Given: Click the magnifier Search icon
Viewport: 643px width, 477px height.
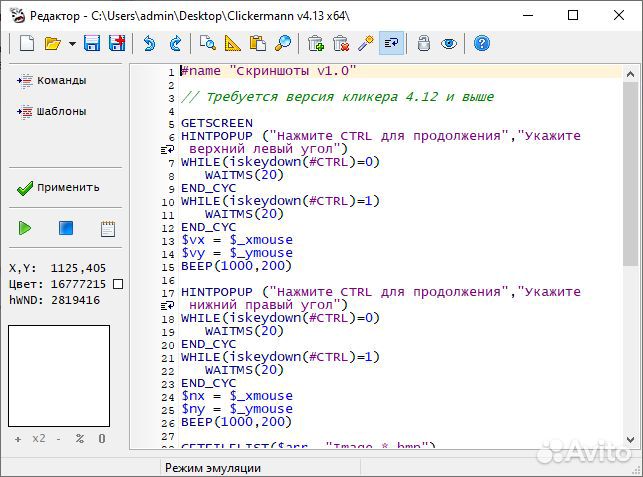Looking at the screenshot, I should click(283, 43).
